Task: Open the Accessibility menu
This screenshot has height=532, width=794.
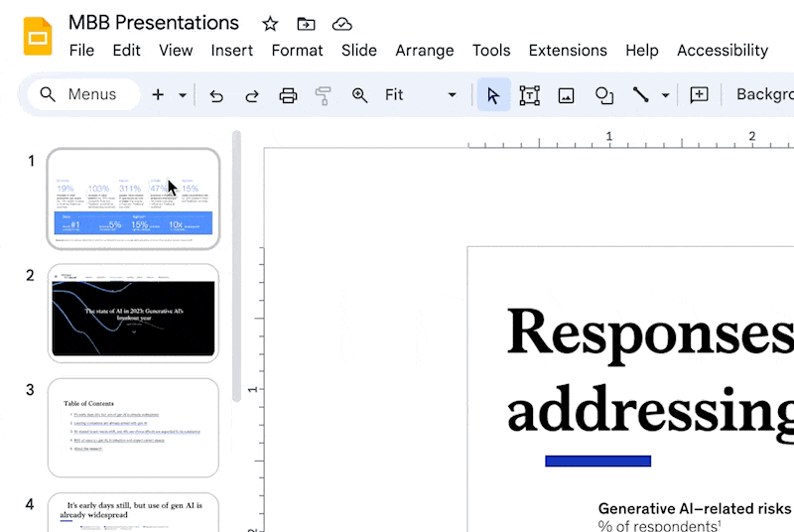Action: 723,50
